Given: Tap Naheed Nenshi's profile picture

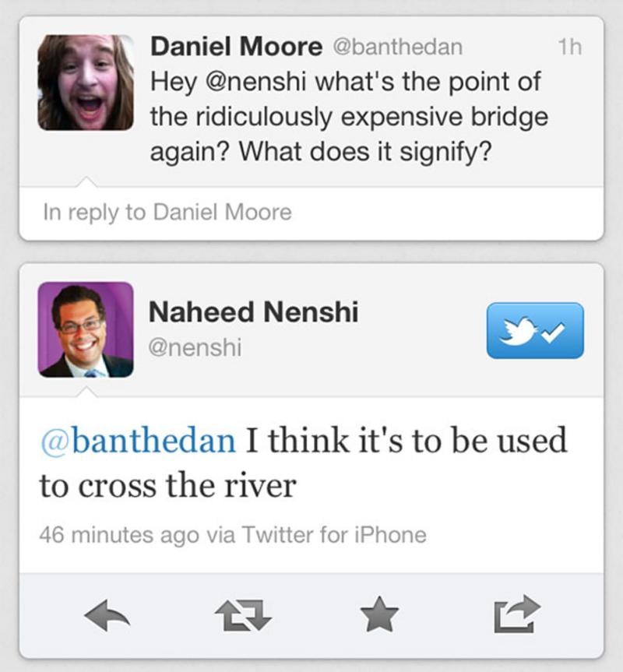Looking at the screenshot, I should click(x=86, y=329).
